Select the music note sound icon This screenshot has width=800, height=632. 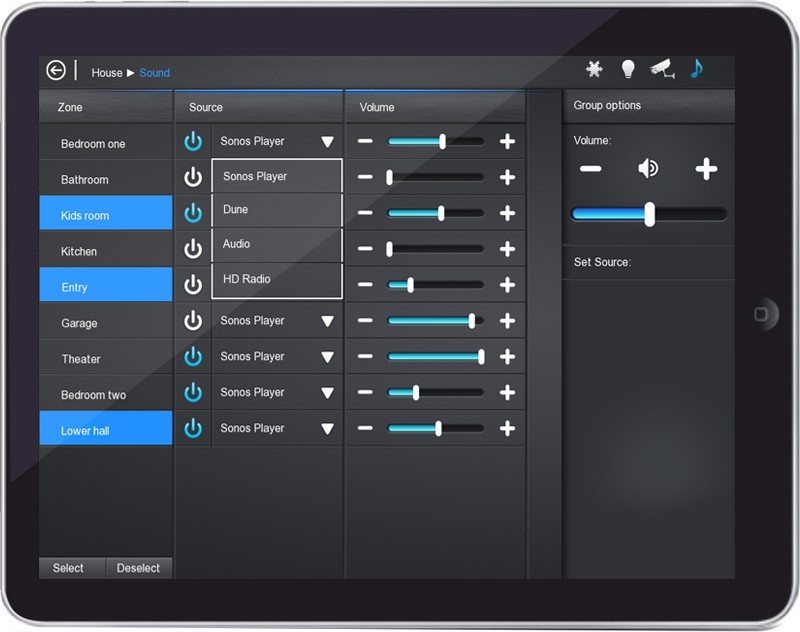click(x=697, y=68)
